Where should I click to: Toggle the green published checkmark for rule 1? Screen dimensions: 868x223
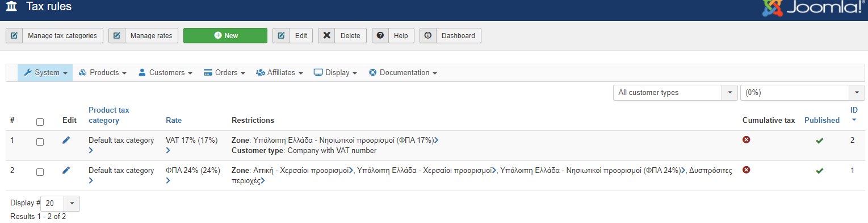(x=819, y=141)
